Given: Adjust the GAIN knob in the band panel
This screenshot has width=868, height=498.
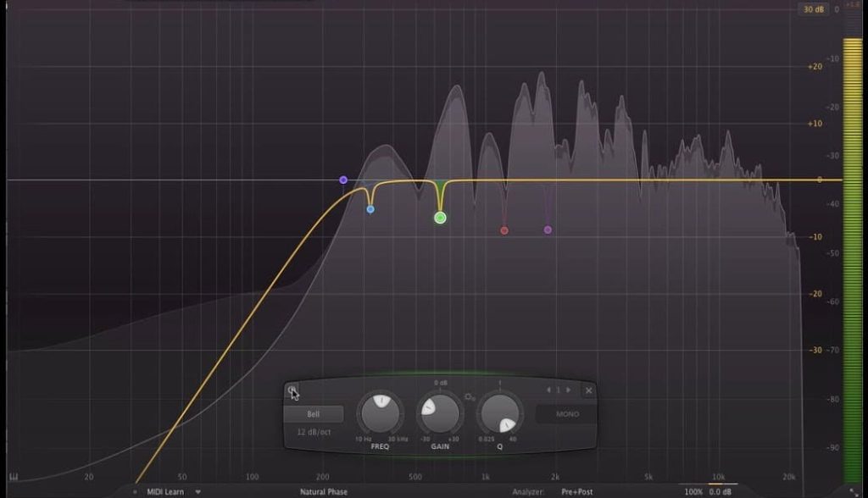Looking at the screenshot, I should click(x=440, y=412).
